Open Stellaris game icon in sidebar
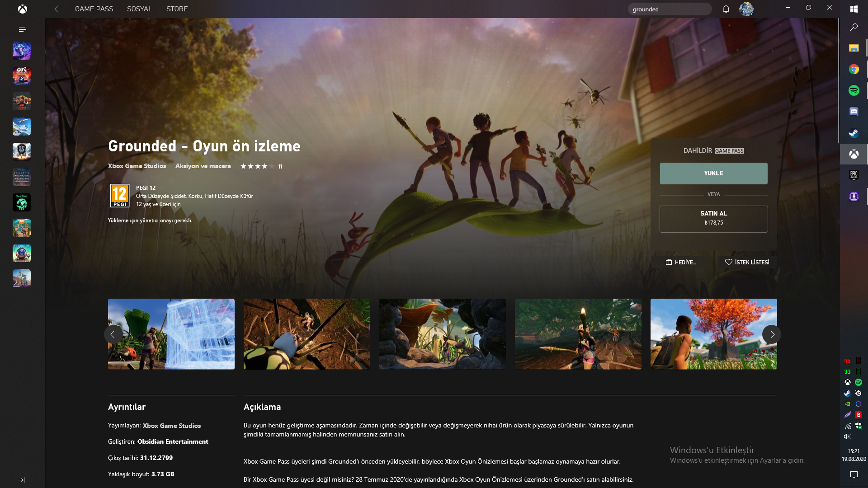This screenshot has height=488, width=868. pos(22,177)
